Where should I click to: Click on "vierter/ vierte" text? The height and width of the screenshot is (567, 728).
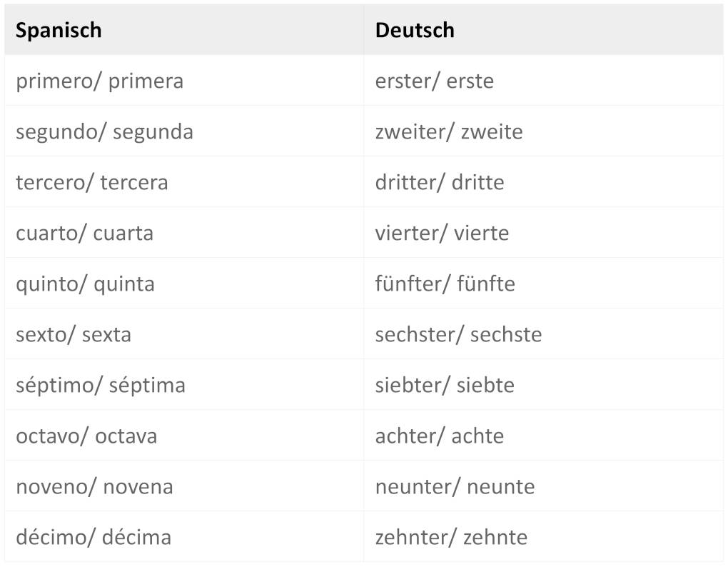442,233
